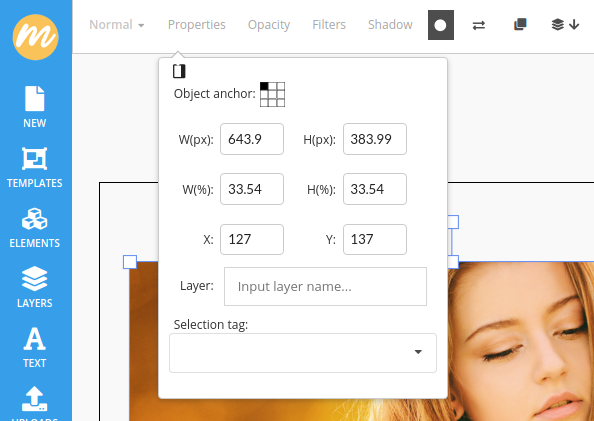The height and width of the screenshot is (421, 594).
Task: Click the flip/swap arrows icon
Action: (x=479, y=25)
